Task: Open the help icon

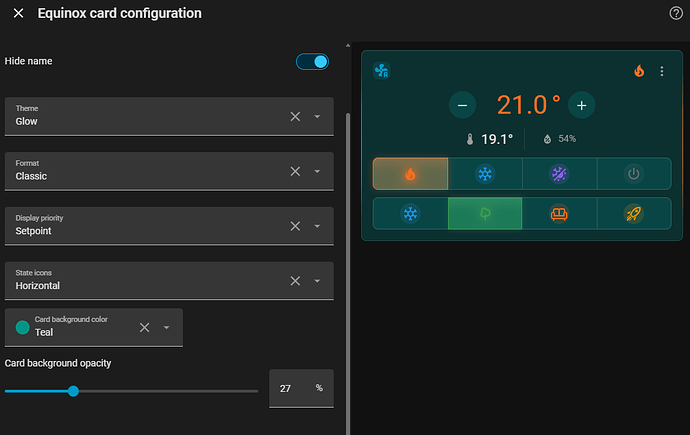Action: [x=676, y=13]
